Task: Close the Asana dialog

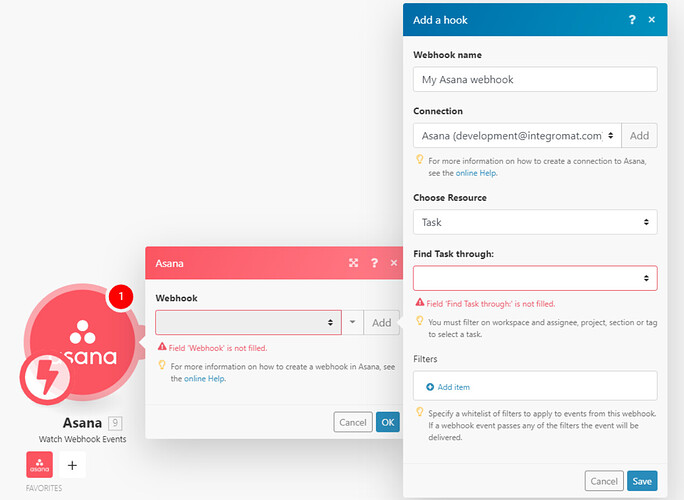Action: coord(394,263)
